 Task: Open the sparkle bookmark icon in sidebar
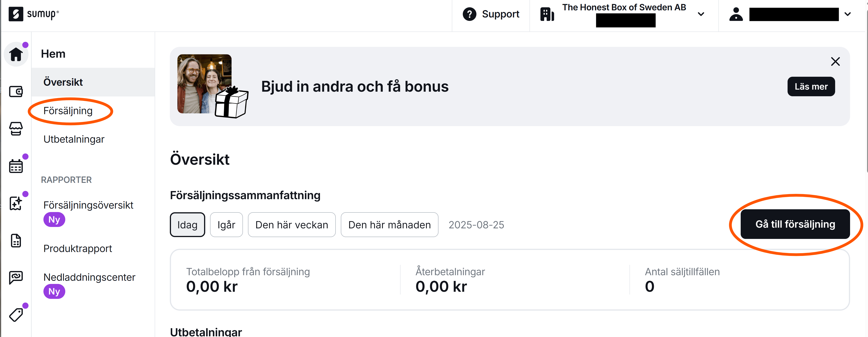pos(16,203)
